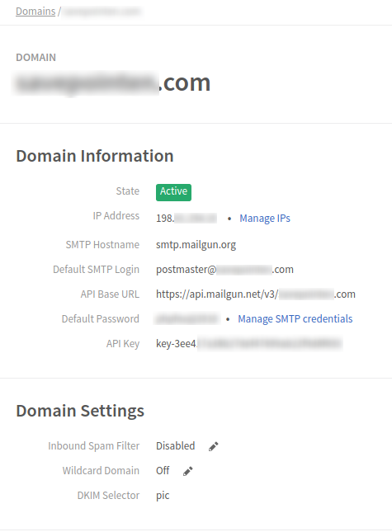Click the blurred Default Password value

[187, 319]
